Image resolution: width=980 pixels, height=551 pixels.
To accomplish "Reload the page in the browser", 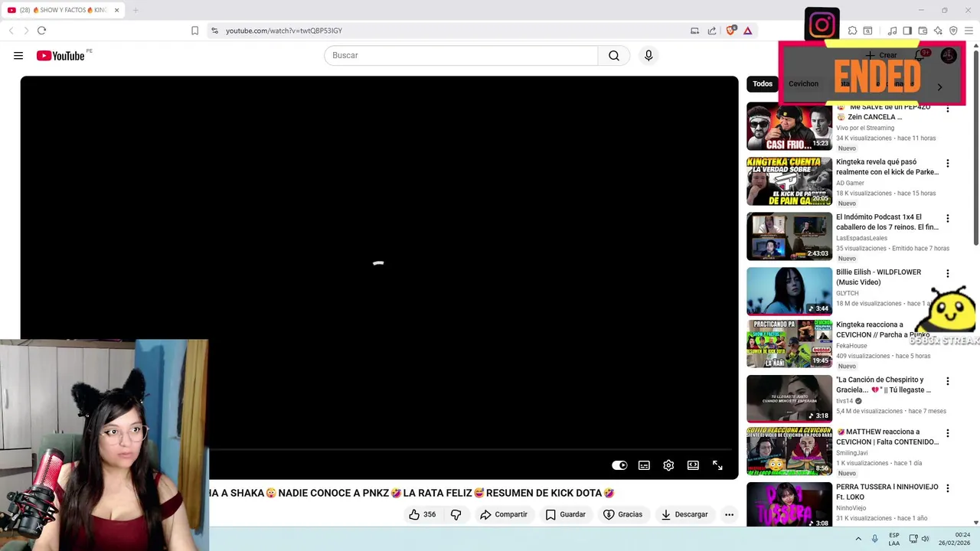I will 41,31.
